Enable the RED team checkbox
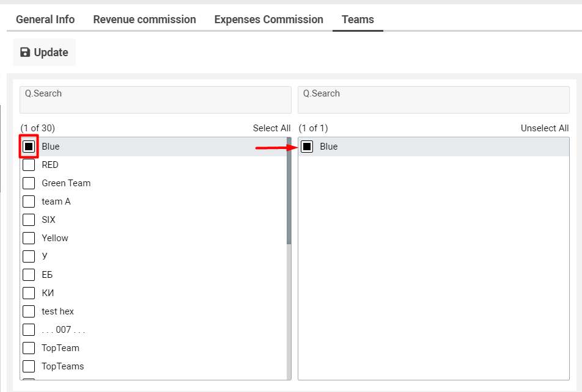 (29, 164)
